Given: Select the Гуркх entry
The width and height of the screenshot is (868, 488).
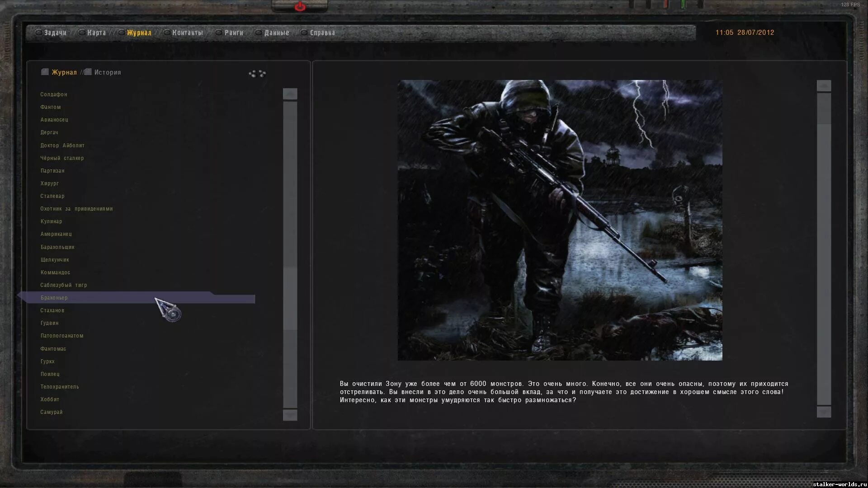Looking at the screenshot, I should 47,361.
